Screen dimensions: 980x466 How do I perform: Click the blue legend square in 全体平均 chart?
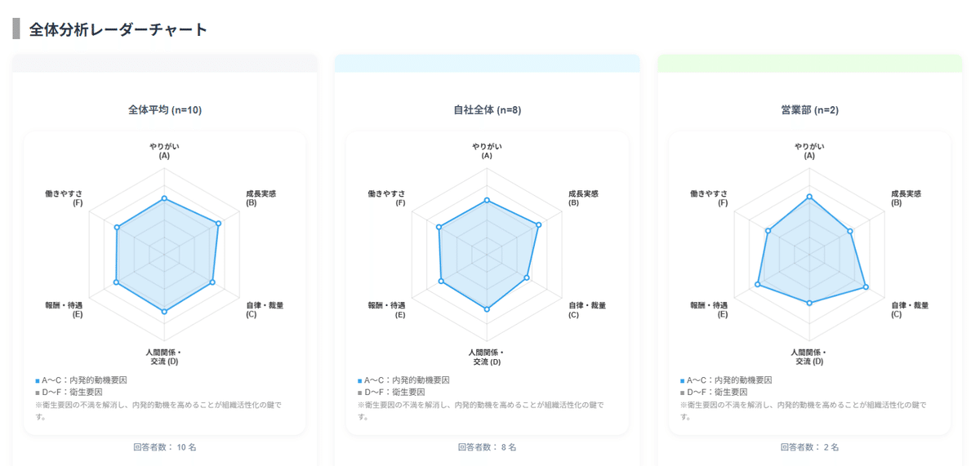(38, 381)
